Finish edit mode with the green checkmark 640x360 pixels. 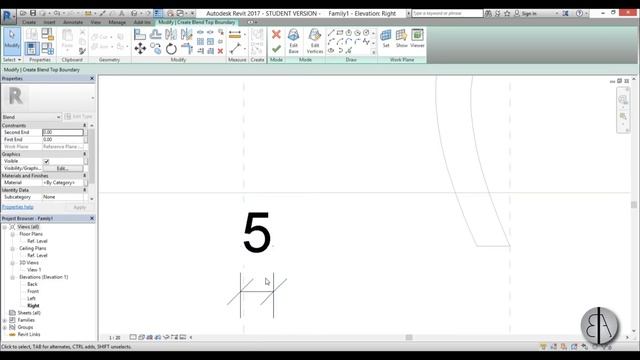[x=276, y=49]
